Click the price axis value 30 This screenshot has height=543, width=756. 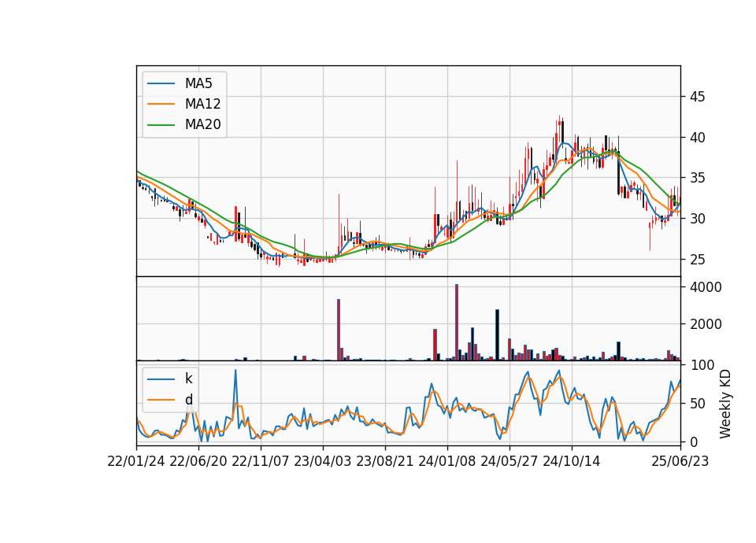698,219
